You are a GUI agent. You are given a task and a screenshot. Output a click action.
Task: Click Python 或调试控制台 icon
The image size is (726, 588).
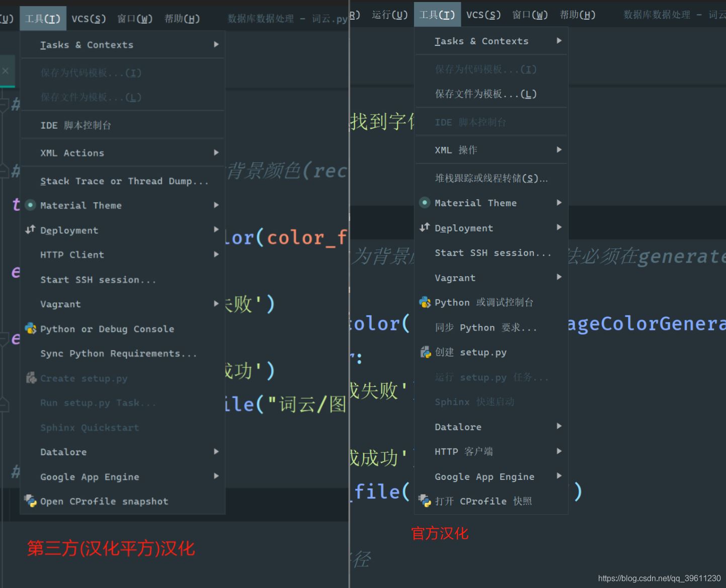click(x=425, y=302)
